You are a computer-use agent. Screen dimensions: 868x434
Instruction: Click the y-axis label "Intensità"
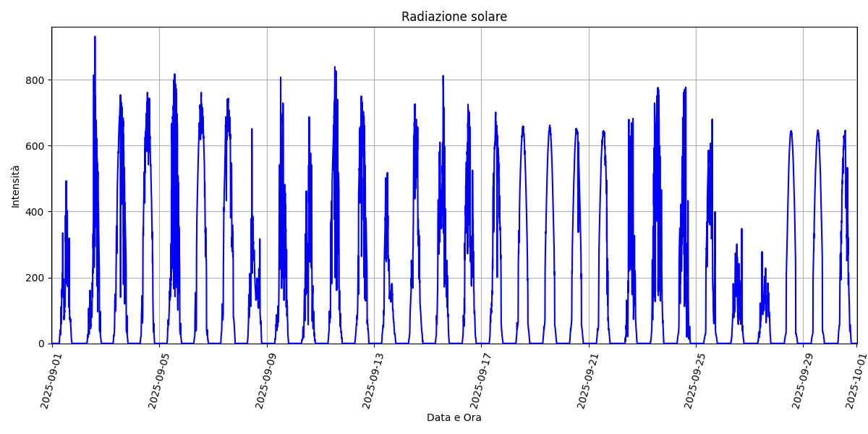coord(15,186)
